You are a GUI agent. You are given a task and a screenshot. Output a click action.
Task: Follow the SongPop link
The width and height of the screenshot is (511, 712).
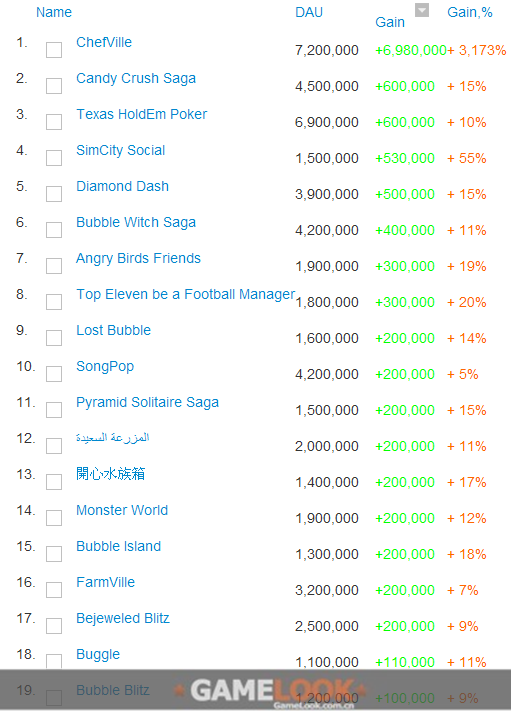105,366
